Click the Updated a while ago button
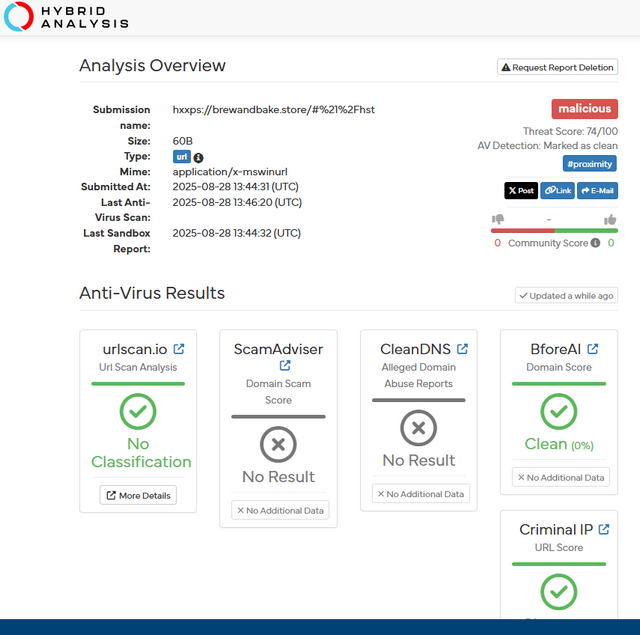 tap(566, 296)
